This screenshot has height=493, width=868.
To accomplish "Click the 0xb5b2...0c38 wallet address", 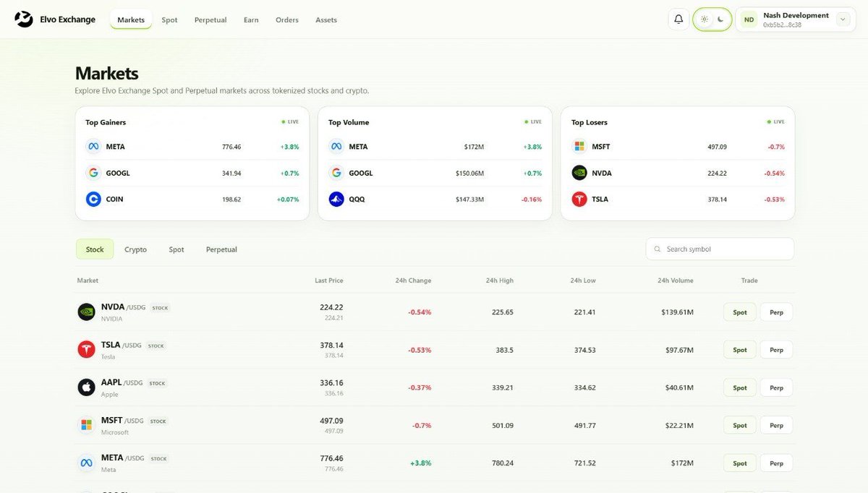I will (x=781, y=25).
